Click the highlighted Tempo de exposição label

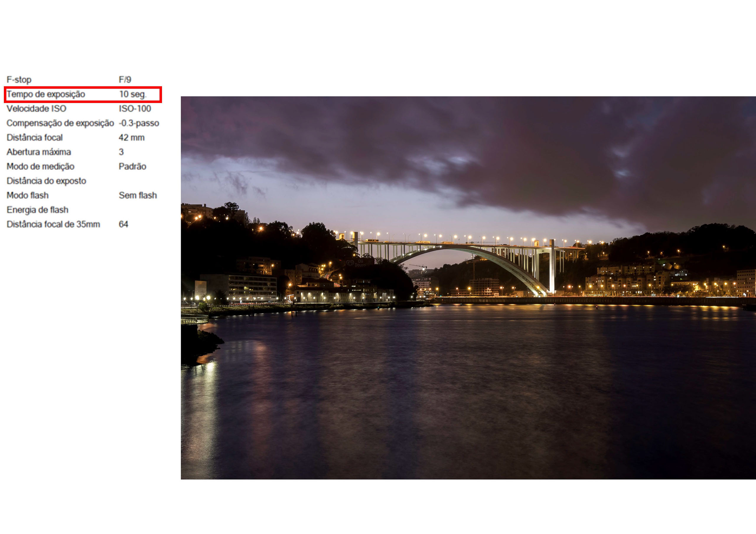[x=46, y=94]
